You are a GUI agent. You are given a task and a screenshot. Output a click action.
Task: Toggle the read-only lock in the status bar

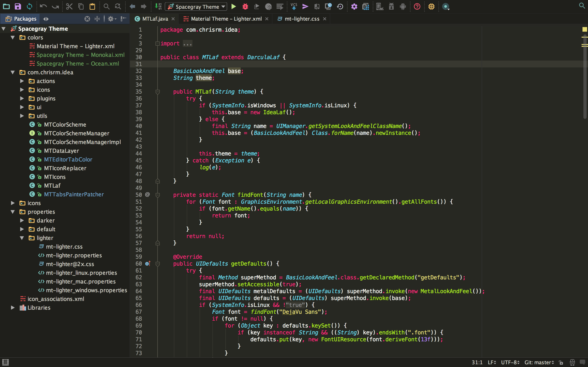coord(561,362)
